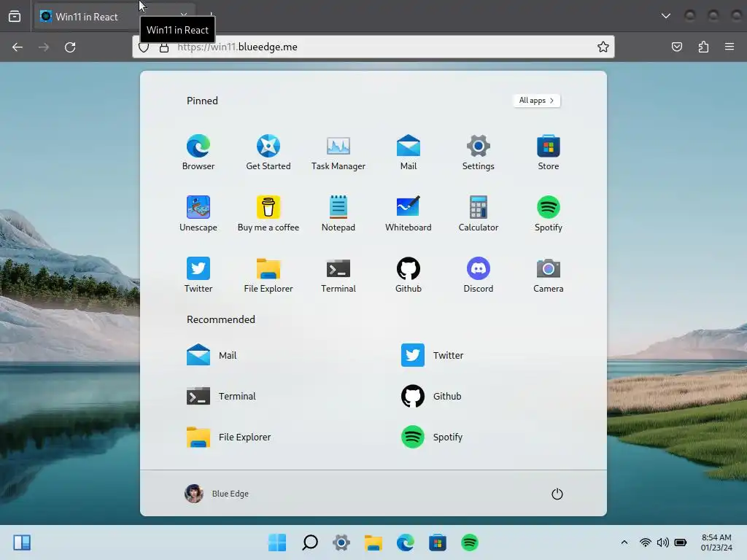Launch Get Started from pinned apps
747x560 pixels.
pos(268,152)
